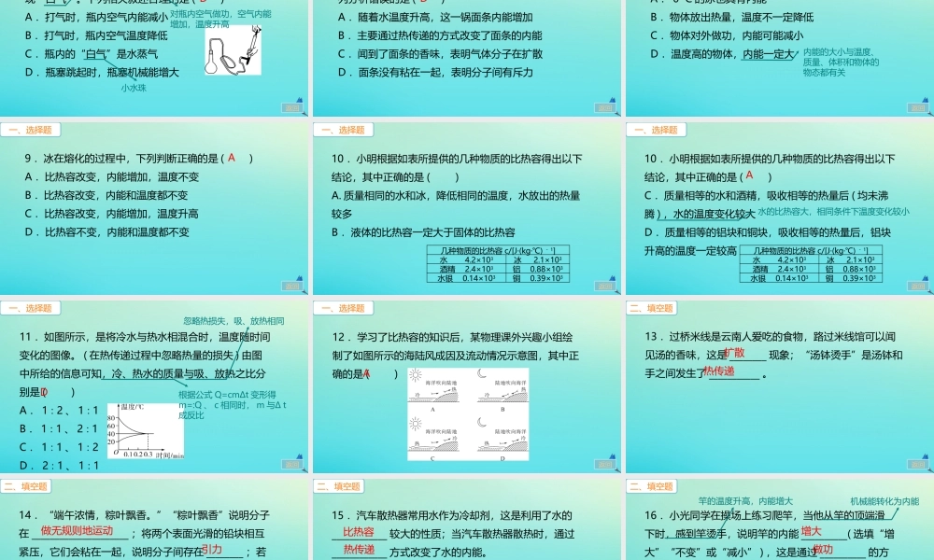
Task: Click the red answer 做无规则地运动 in question 14
Action: pyautogui.click(x=77, y=530)
